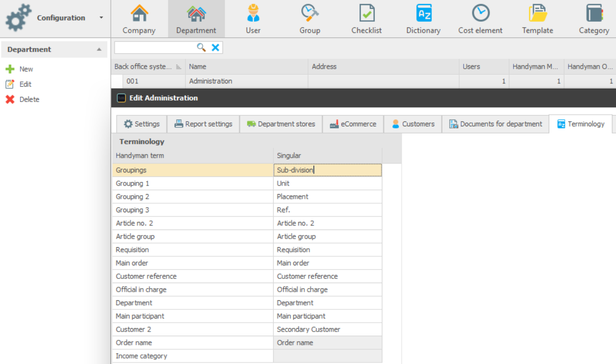Delete the selected department
Viewport: 616px width, 364px height.
(x=22, y=100)
